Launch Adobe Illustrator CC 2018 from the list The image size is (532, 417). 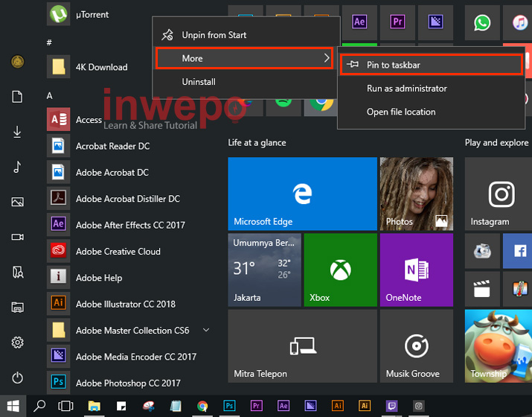(x=125, y=304)
